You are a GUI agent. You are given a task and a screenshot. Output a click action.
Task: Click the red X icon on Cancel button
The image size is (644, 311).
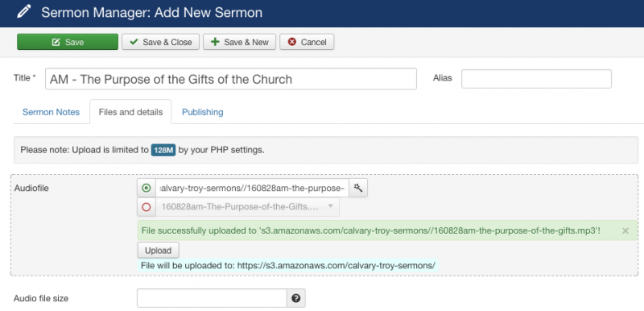[292, 42]
